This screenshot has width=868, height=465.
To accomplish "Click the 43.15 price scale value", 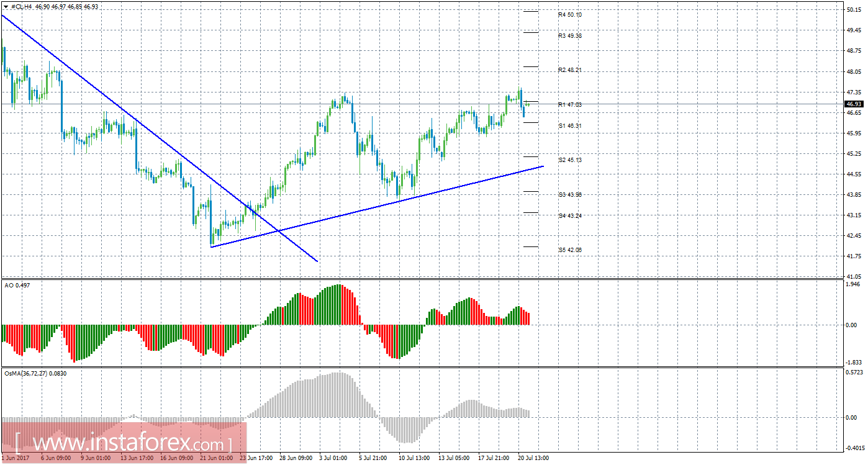I will click(x=854, y=215).
